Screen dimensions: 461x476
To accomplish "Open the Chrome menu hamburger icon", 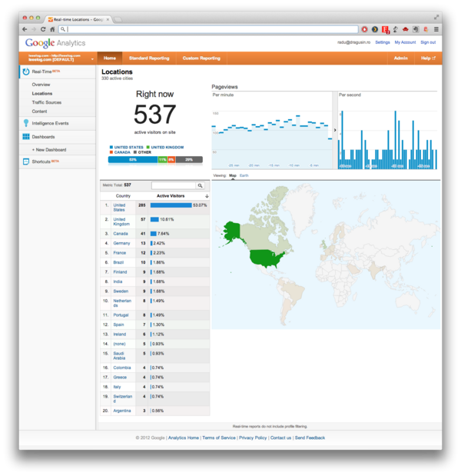I will coord(436,29).
